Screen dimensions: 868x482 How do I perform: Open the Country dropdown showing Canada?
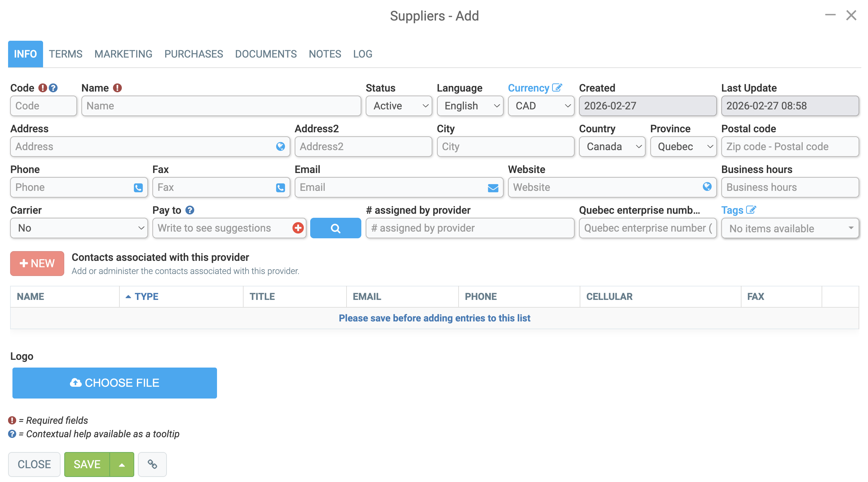pyautogui.click(x=612, y=147)
